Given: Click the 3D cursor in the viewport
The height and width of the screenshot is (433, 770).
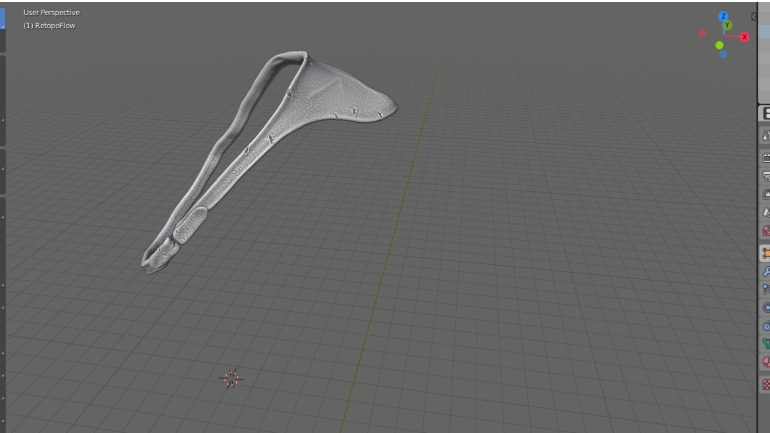Looking at the screenshot, I should (231, 379).
